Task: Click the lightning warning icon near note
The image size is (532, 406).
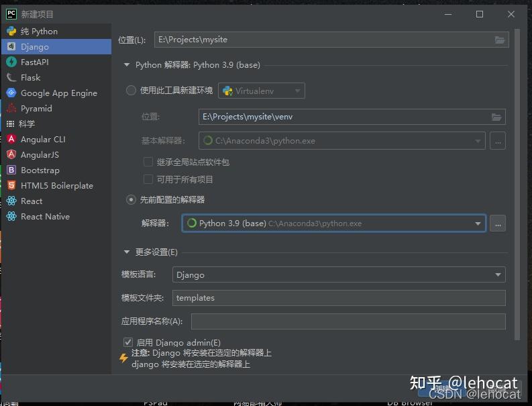Action: pos(123,358)
